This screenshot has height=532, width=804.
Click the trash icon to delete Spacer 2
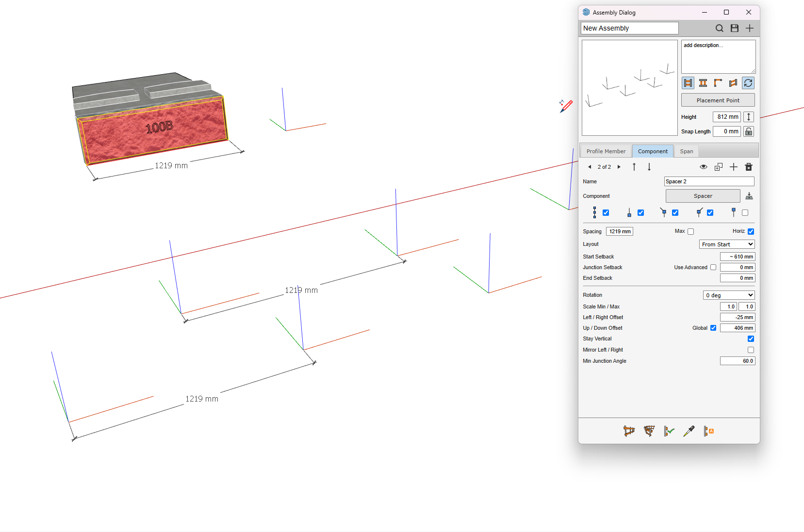pyautogui.click(x=749, y=167)
